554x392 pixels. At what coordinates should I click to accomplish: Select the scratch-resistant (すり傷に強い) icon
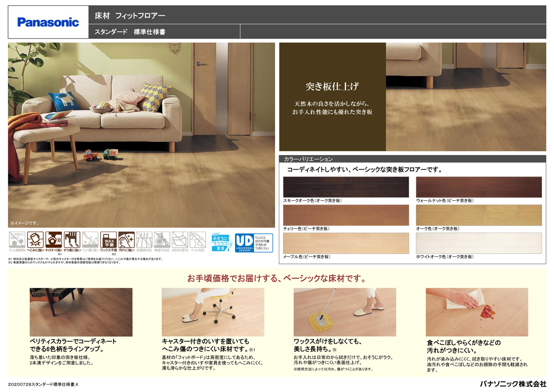[72, 240]
